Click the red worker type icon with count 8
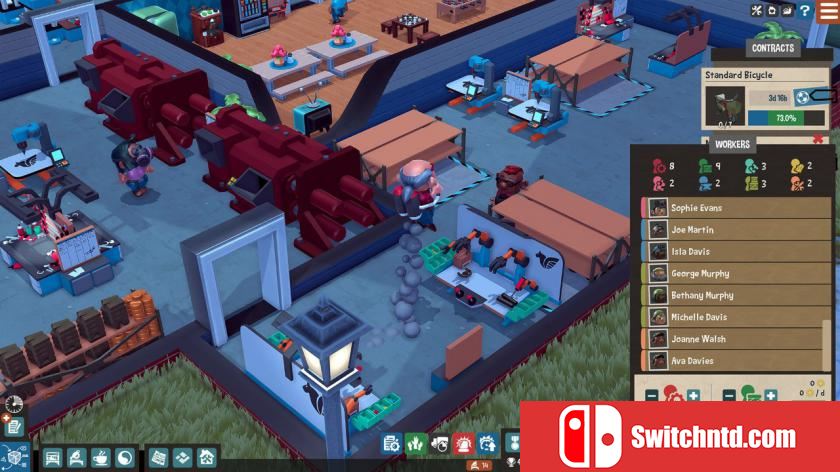The image size is (840, 472). [x=659, y=167]
